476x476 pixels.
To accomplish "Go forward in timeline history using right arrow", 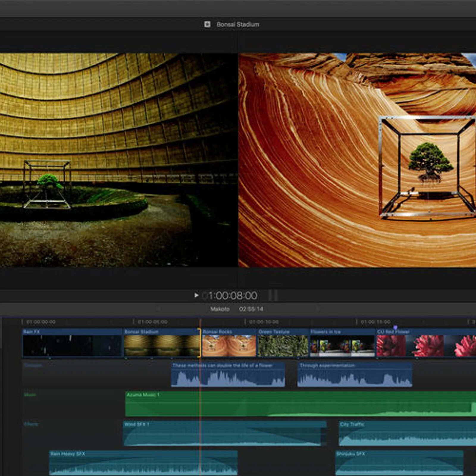I will click(317, 309).
